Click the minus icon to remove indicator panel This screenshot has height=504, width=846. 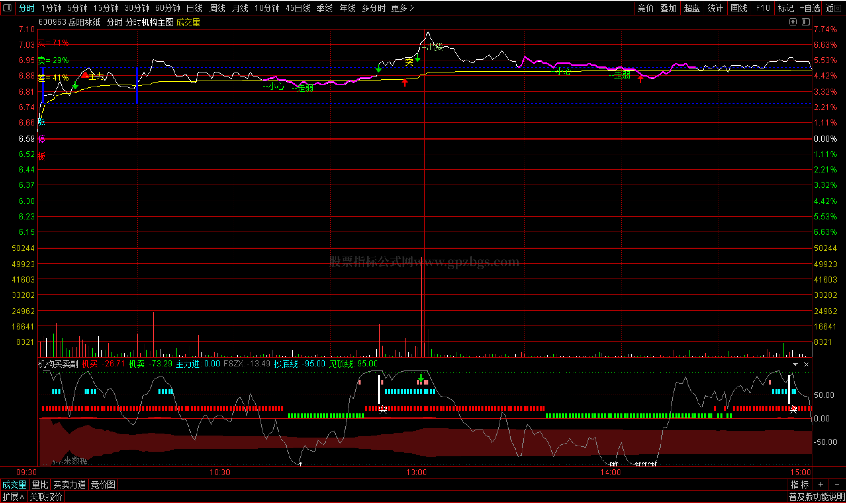[x=837, y=485]
